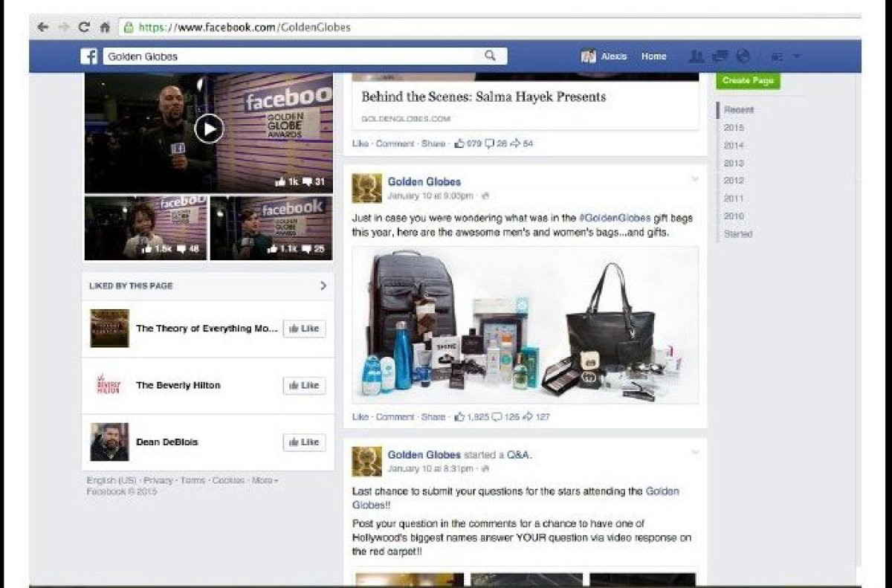Viewport: 892px width, 588px height.
Task: Click the Cookies footer link
Action: click(228, 480)
